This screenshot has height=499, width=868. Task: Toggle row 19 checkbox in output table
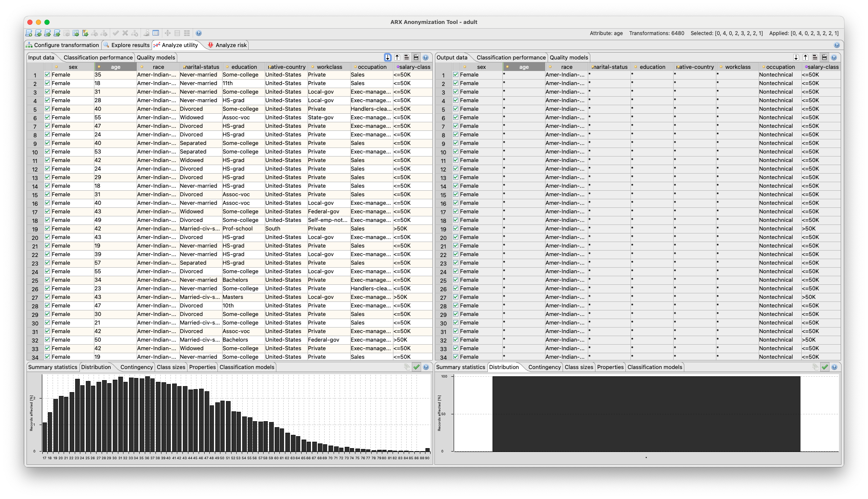pos(456,228)
